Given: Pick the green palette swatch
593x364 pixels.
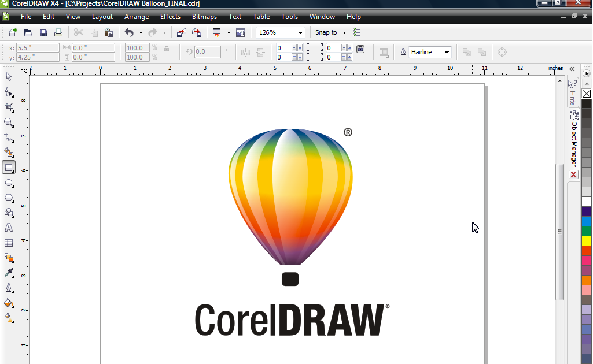Looking at the screenshot, I should (x=587, y=231).
